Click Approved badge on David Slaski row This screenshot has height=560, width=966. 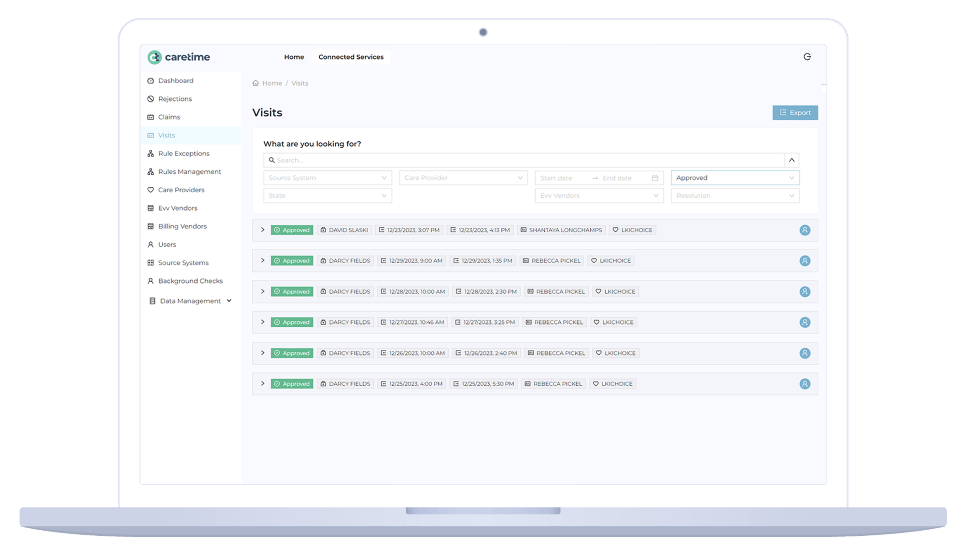pos(292,230)
